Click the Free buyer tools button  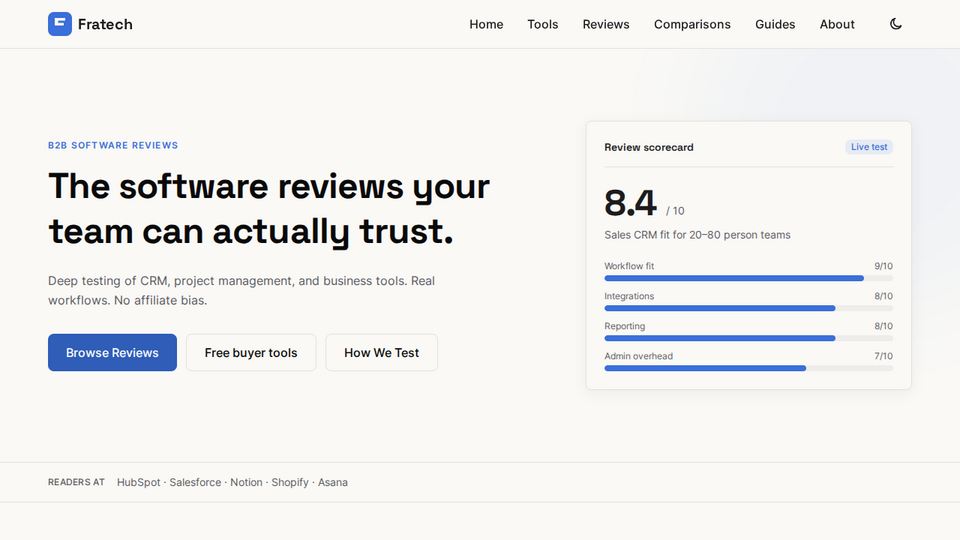251,353
